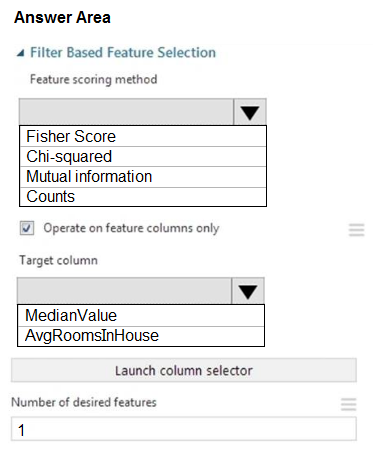Open menu icon beside Number of desired features

pyautogui.click(x=349, y=404)
